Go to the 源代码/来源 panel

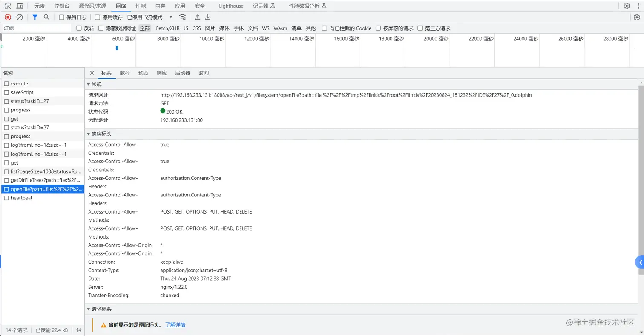pyautogui.click(x=93, y=6)
